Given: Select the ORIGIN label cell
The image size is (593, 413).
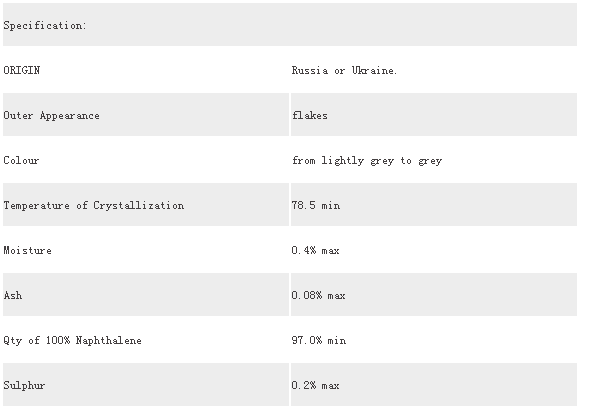Looking at the screenshot, I should (x=146, y=70).
